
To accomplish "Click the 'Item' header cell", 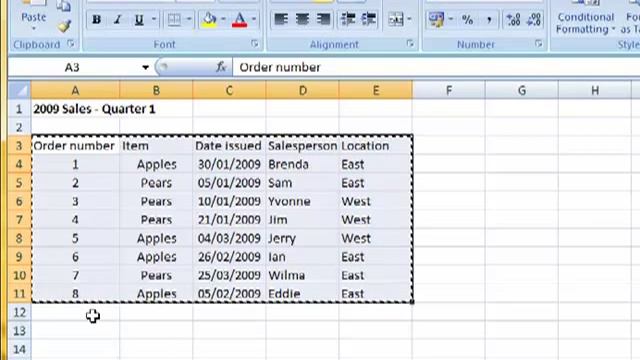I will (x=156, y=146).
